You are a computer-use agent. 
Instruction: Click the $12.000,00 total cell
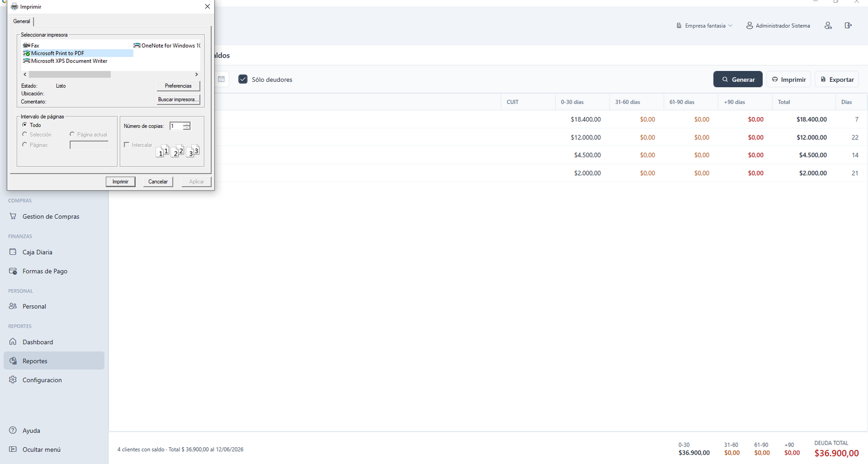[x=812, y=137]
